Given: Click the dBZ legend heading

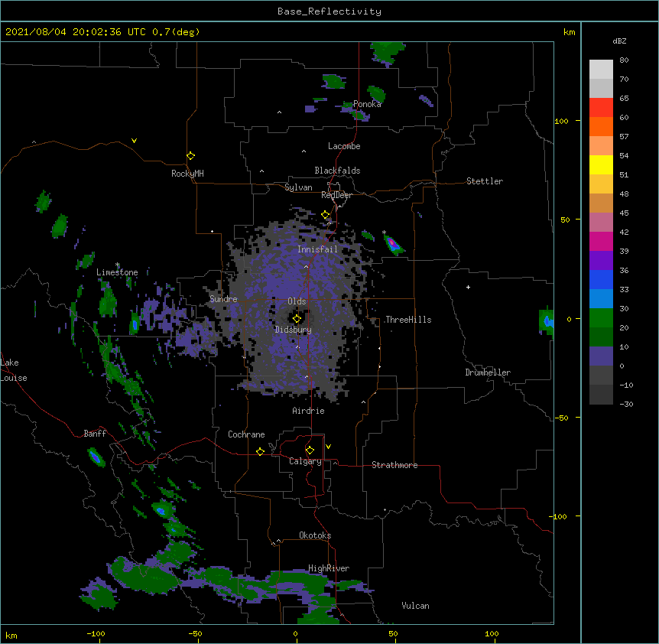Looking at the screenshot, I should (619, 41).
